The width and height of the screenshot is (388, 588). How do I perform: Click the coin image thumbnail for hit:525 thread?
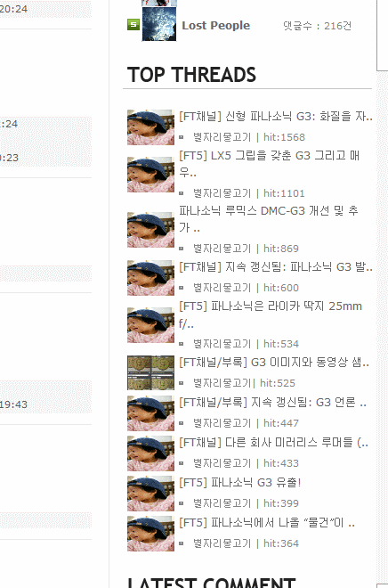[x=150, y=372]
